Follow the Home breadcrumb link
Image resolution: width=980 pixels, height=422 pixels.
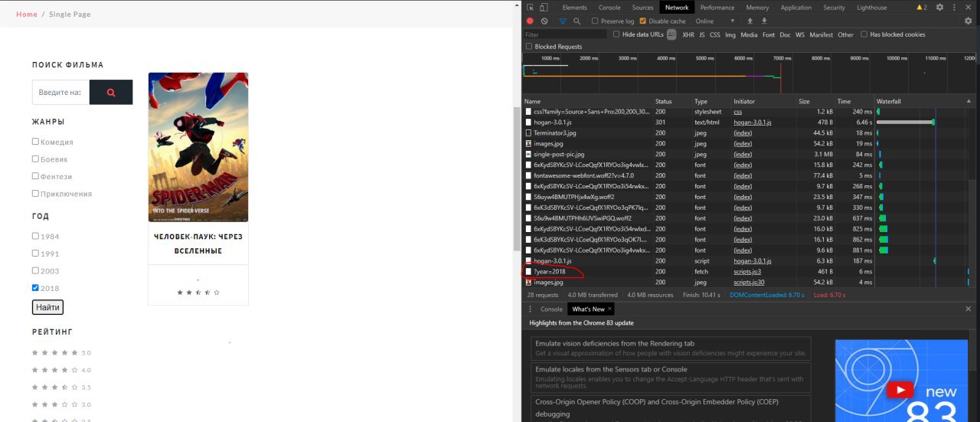[x=27, y=15]
